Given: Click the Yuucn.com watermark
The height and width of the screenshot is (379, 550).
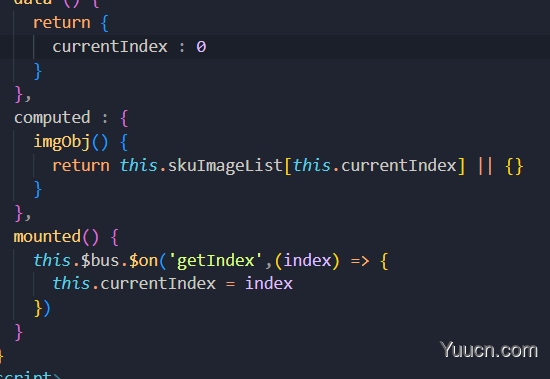Looking at the screenshot, I should (x=489, y=350).
